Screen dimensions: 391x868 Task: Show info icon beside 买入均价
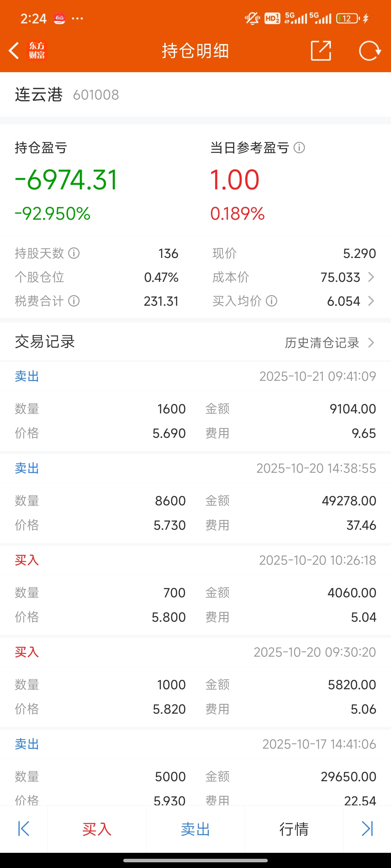[x=272, y=301]
